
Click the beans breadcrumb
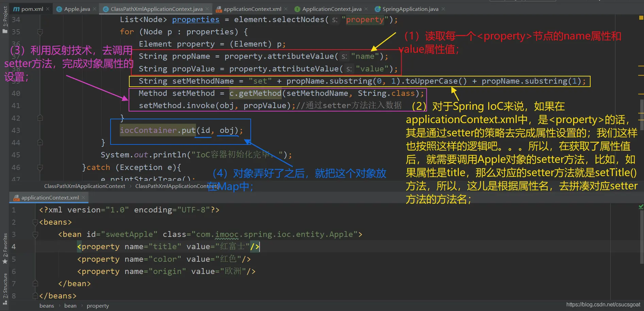tap(47, 306)
